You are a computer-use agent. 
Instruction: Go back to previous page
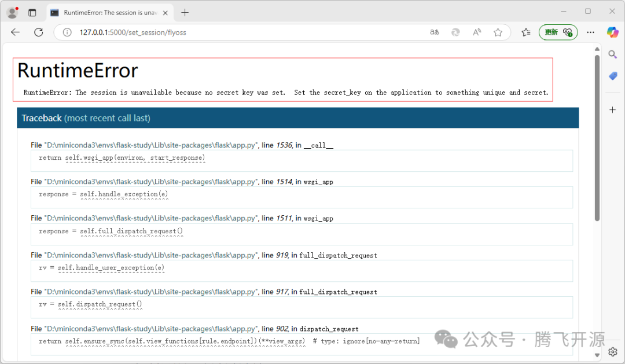[15, 32]
